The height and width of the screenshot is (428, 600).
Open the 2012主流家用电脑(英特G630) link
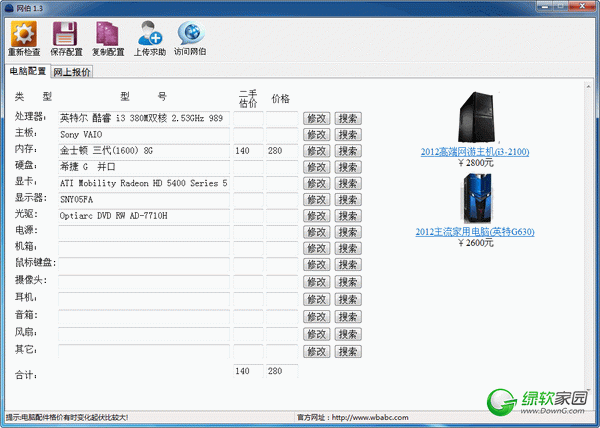click(475, 232)
